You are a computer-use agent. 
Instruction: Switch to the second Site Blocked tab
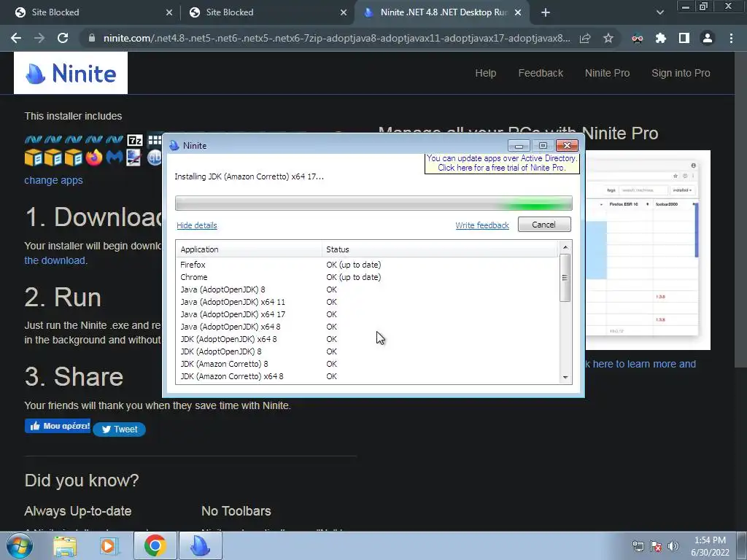pos(267,13)
